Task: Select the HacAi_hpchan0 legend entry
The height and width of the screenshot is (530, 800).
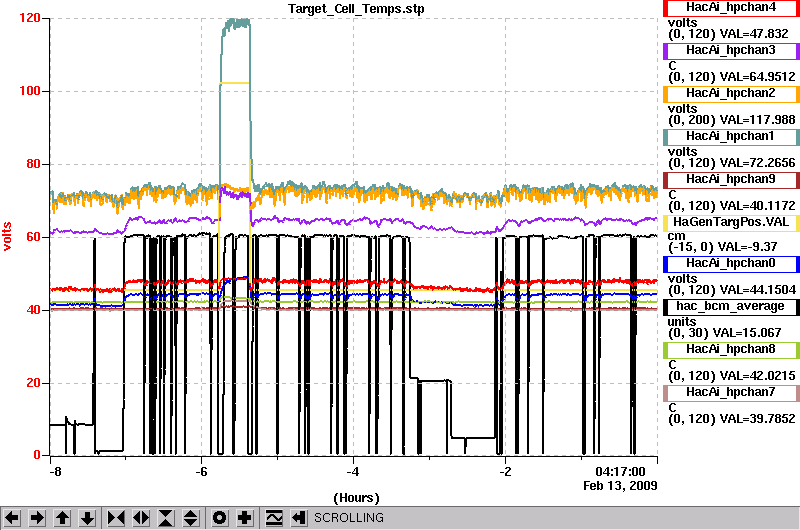Action: [x=731, y=264]
